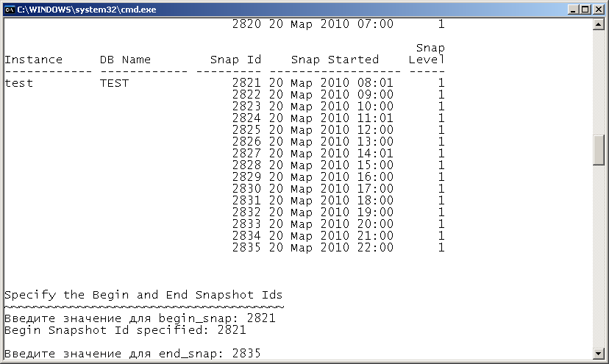Click the Instance column header

pyautogui.click(x=33, y=60)
